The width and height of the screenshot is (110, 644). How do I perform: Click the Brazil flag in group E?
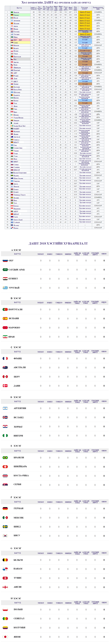point(5,457)
